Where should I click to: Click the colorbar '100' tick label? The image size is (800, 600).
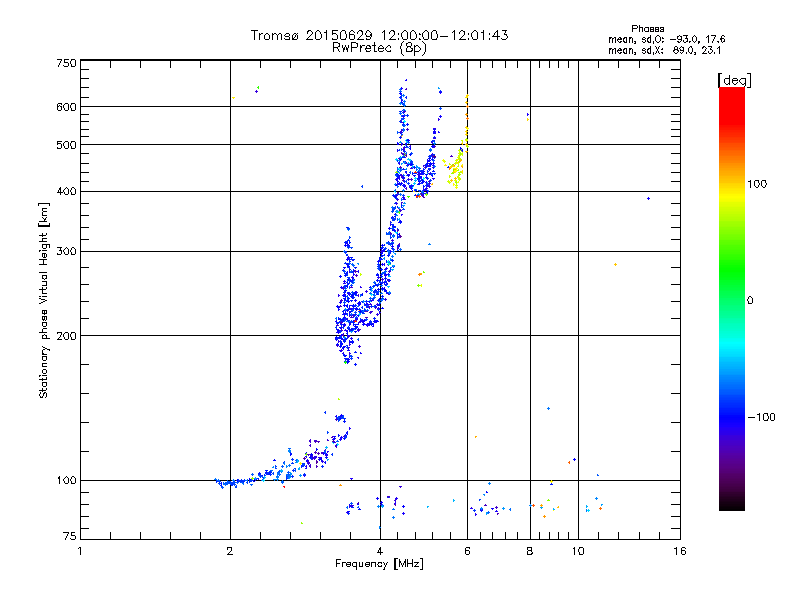point(757,184)
